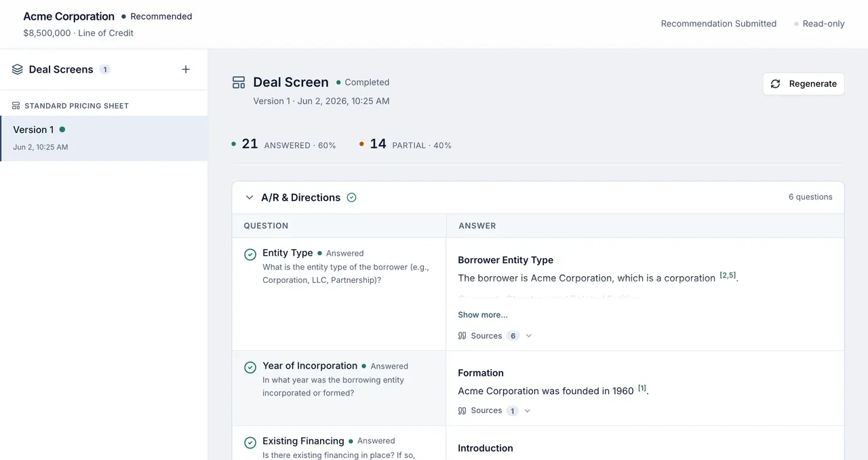Click the Standard Pricing Sheet layout icon

[x=16, y=106]
